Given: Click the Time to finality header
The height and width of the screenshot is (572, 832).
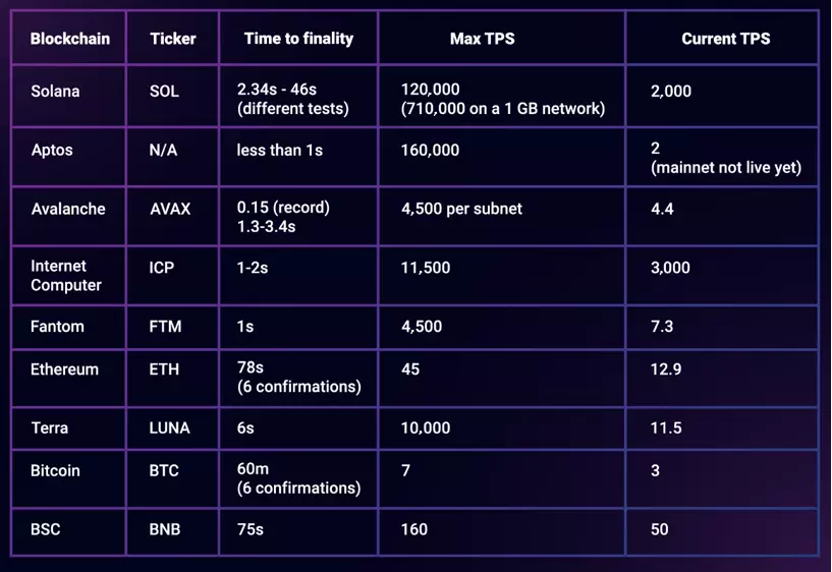Looking at the screenshot, I should (298, 38).
